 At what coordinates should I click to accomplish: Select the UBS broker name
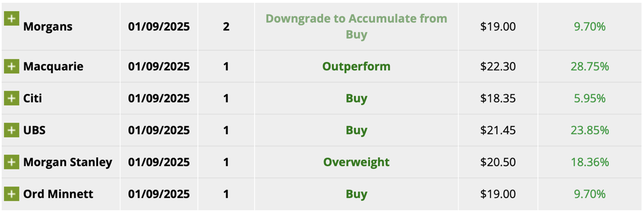point(34,130)
